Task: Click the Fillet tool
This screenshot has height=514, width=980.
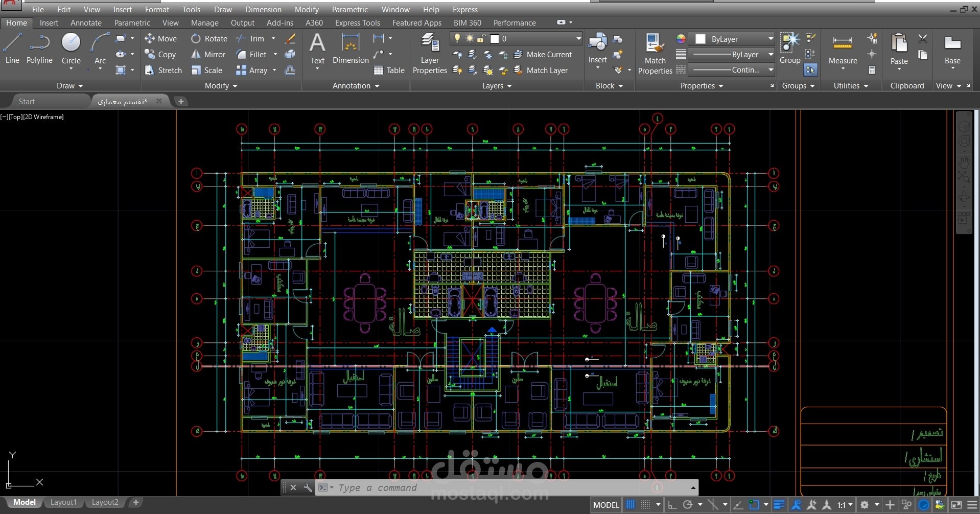Action: click(251, 54)
